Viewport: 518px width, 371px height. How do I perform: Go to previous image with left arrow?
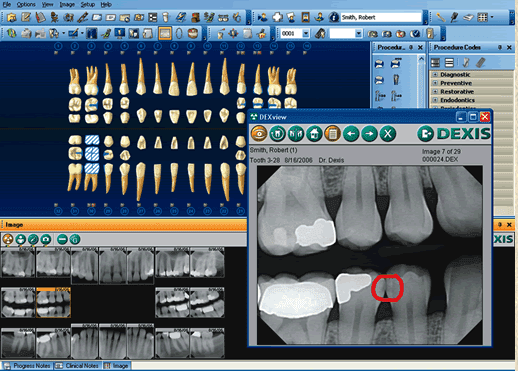pyautogui.click(x=351, y=134)
